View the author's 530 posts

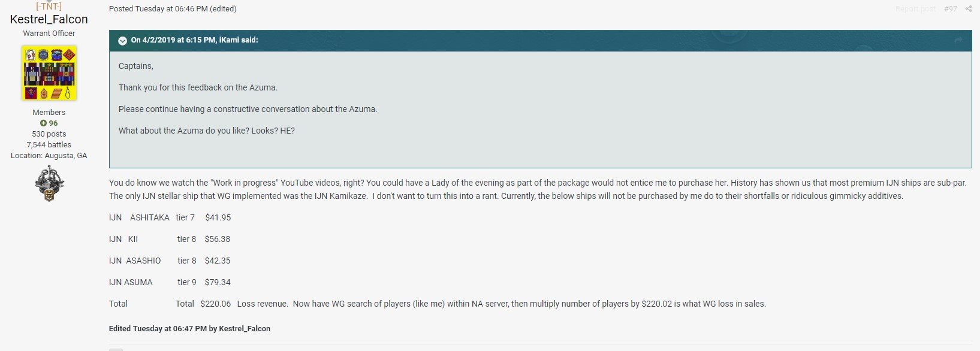(49, 134)
